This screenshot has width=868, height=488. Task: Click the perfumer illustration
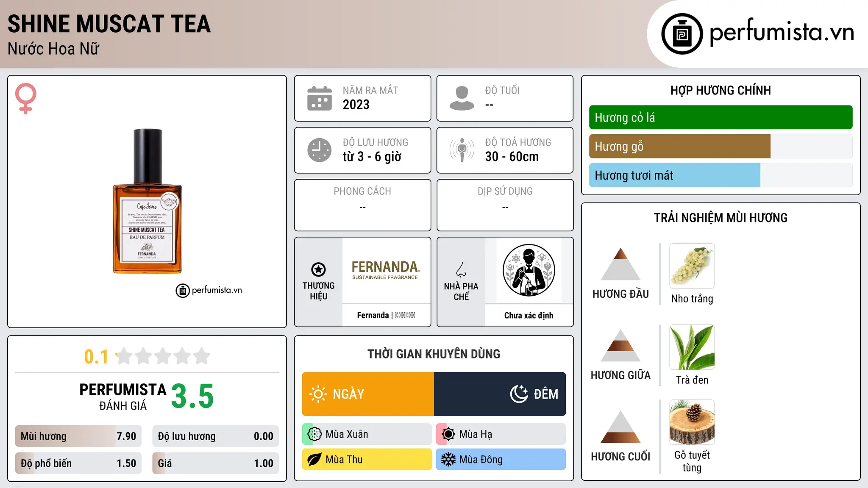pos(529,270)
